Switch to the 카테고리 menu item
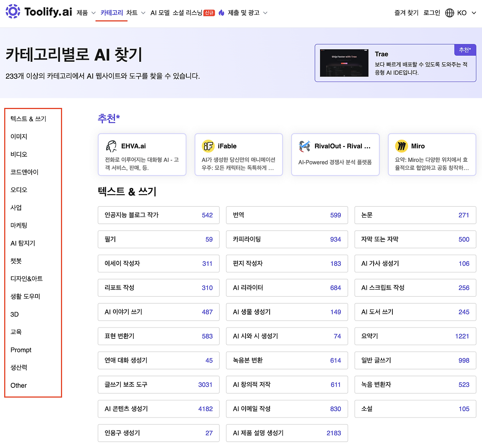This screenshot has height=448, width=482. point(111,12)
